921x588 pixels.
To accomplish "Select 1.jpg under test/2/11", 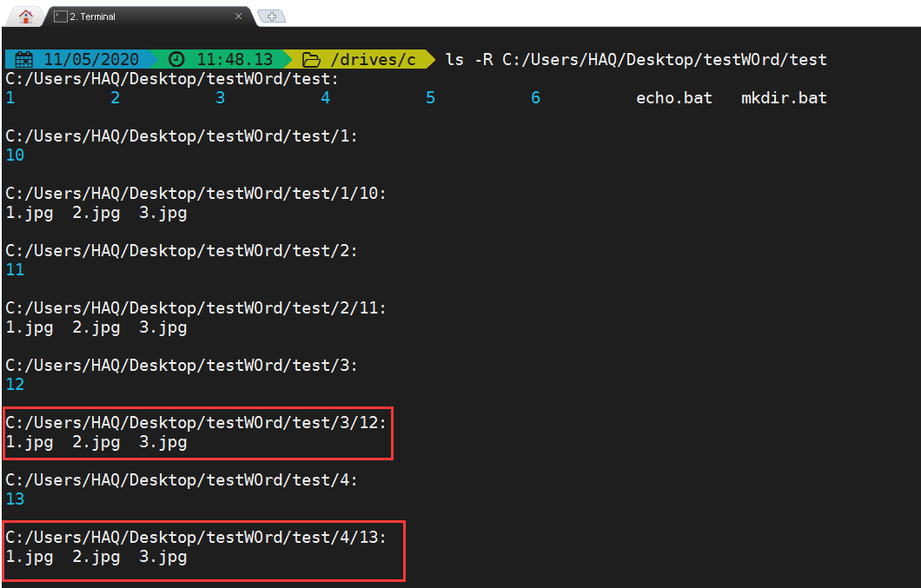I will tap(30, 327).
